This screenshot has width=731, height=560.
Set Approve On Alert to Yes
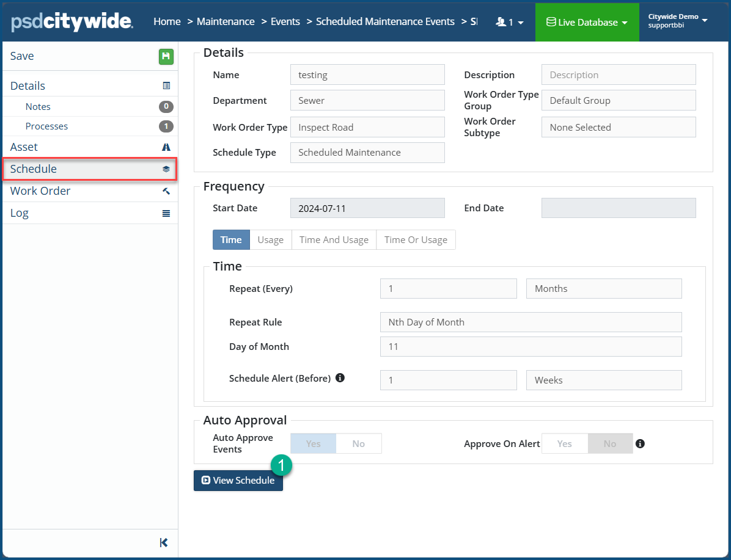pos(565,443)
